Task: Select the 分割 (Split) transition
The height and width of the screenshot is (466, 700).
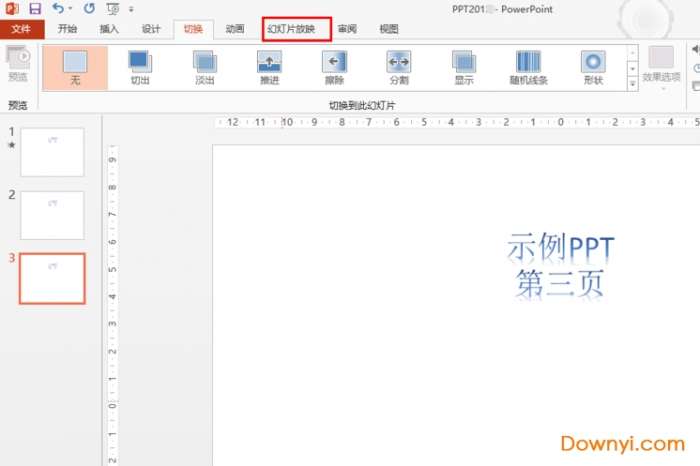Action: coord(399,66)
